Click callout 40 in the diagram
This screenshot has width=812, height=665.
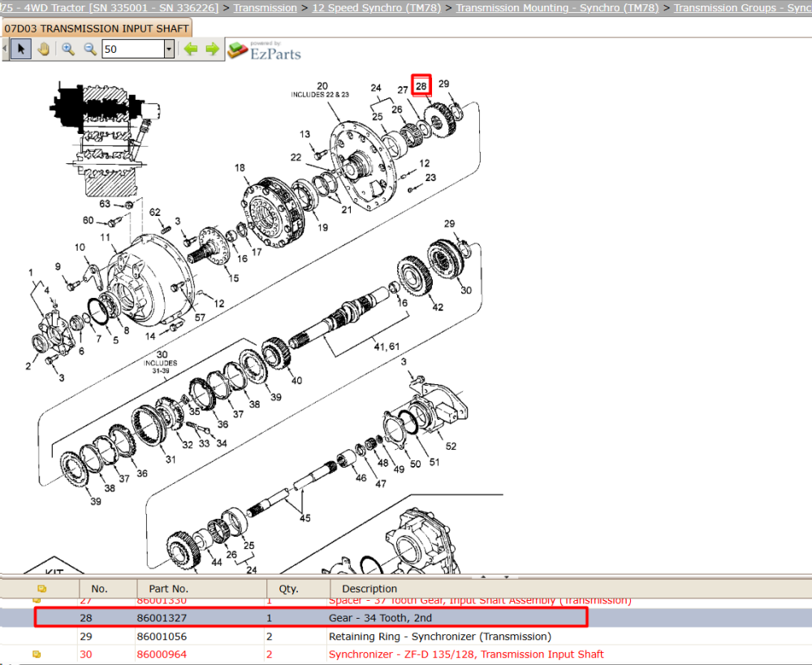(x=296, y=380)
